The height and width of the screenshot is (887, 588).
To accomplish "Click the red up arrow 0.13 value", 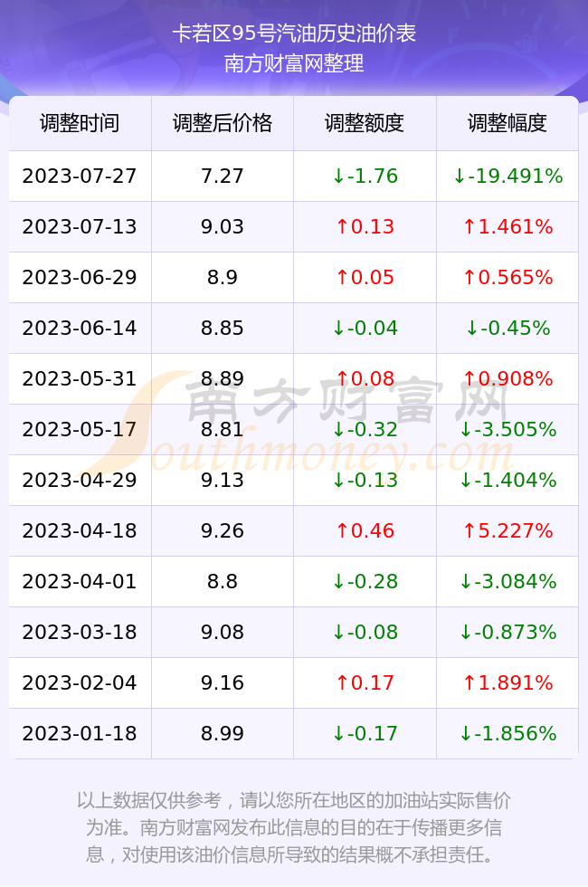I will coord(365,227).
